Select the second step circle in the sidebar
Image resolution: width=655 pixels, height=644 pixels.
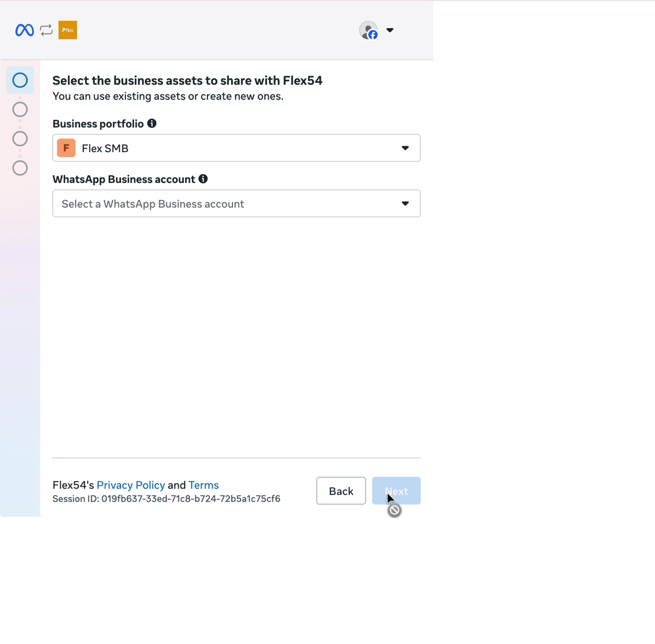tap(20, 110)
